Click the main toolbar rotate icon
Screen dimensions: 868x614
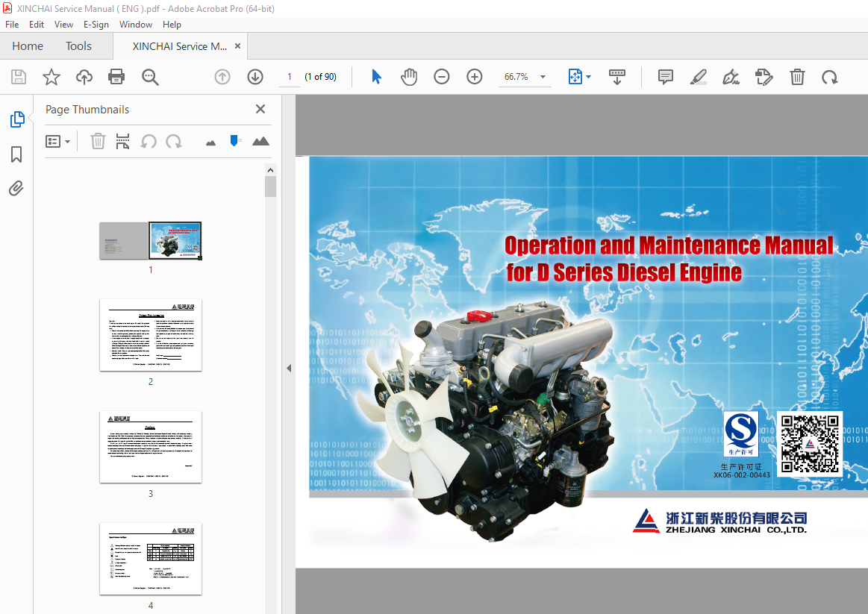pos(829,77)
